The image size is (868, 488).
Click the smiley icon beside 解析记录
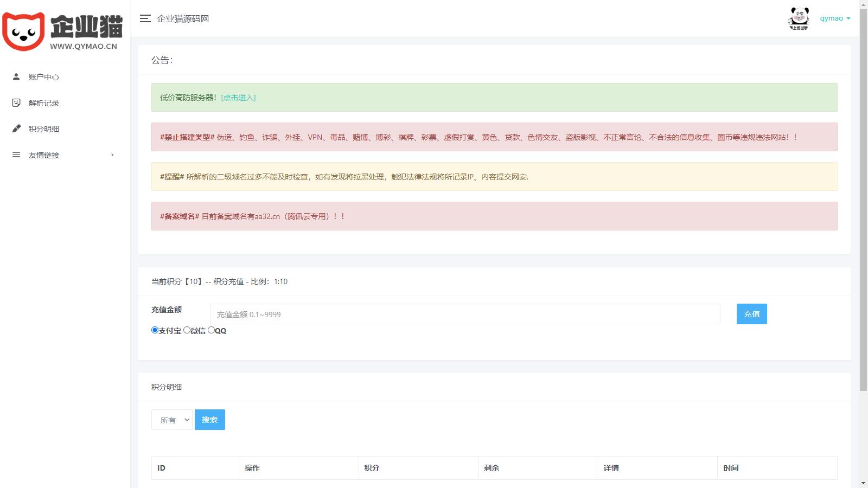[x=16, y=102]
